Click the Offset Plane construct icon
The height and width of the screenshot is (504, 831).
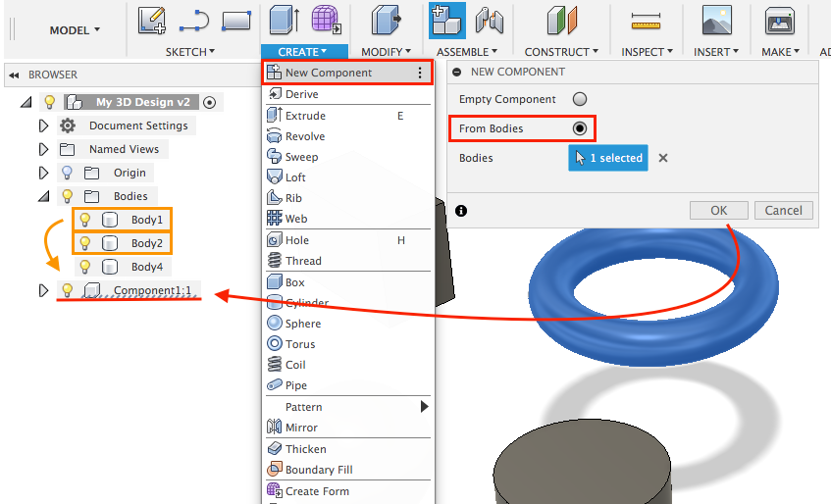(x=562, y=20)
